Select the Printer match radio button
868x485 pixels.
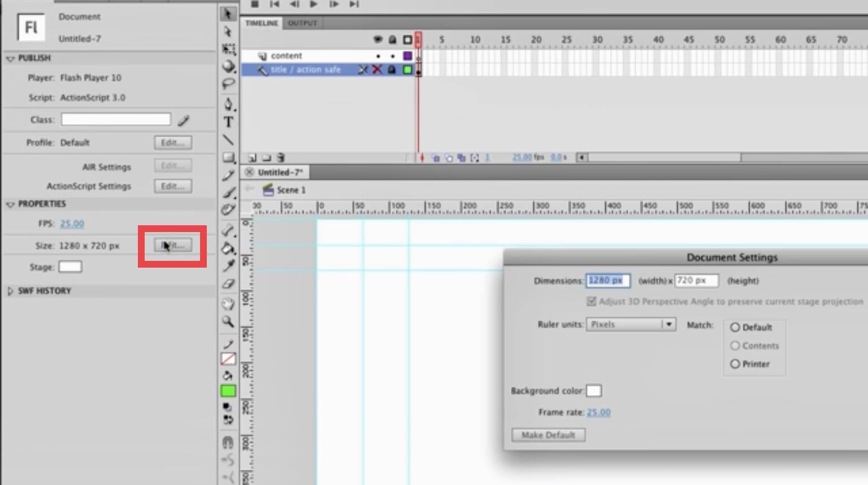click(735, 364)
